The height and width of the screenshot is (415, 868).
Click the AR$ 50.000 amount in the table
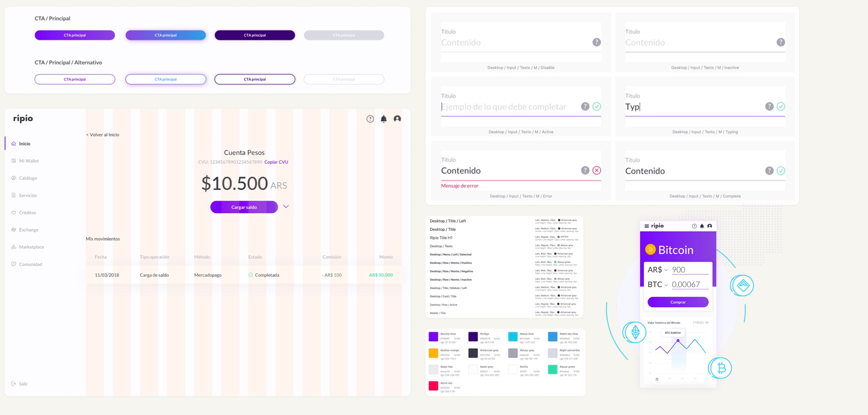click(x=381, y=275)
